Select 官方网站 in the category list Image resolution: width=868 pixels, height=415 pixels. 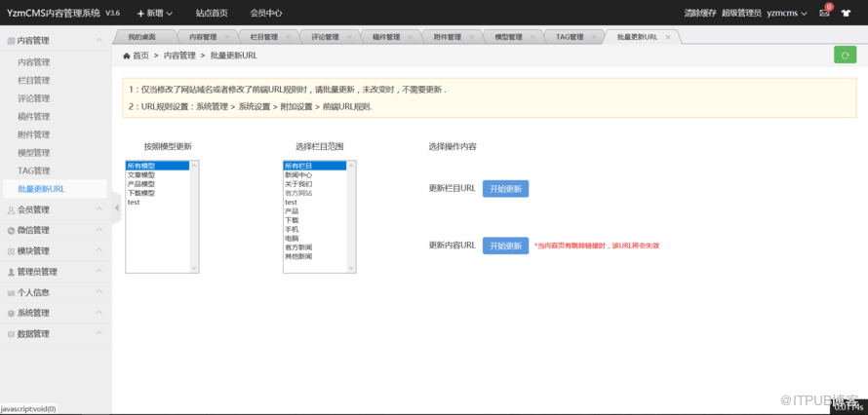(x=315, y=193)
